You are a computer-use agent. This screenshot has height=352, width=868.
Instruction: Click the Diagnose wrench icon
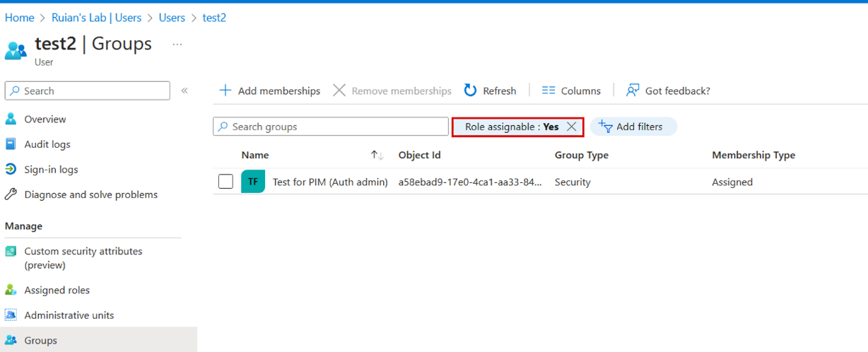(x=11, y=194)
